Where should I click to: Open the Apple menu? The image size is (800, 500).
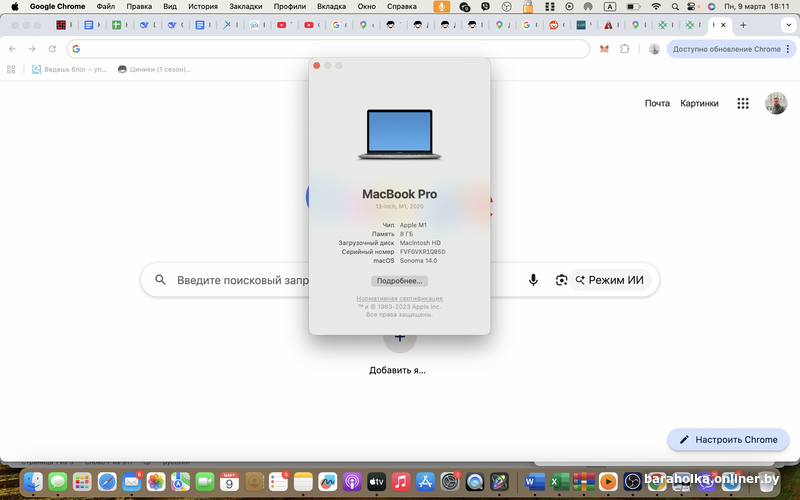point(14,6)
